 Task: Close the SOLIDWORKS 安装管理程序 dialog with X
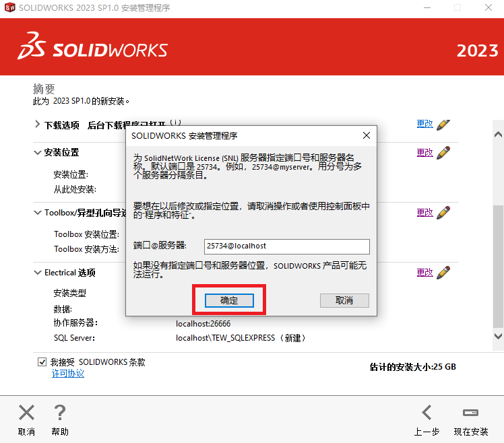click(367, 135)
